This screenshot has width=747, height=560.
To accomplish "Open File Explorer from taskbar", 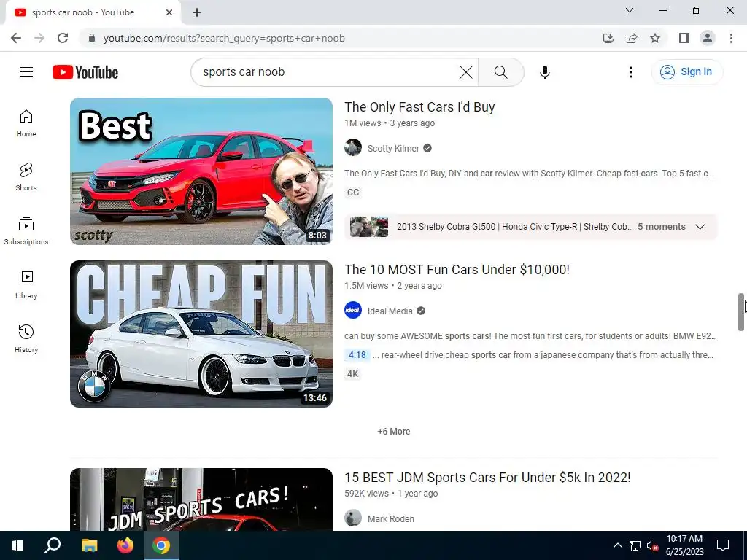I will pyautogui.click(x=89, y=545).
